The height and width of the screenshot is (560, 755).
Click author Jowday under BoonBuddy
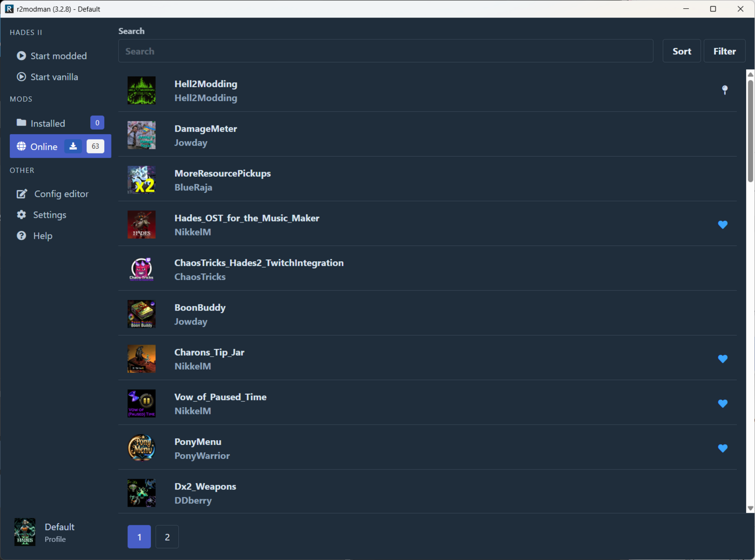tap(191, 321)
